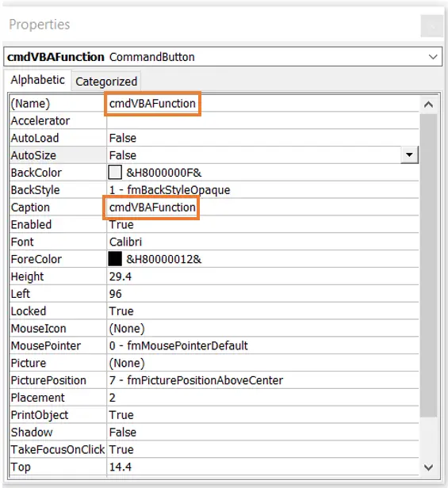Select the Placement value 2
Viewport: 448px width, 488px height.
pyautogui.click(x=113, y=398)
